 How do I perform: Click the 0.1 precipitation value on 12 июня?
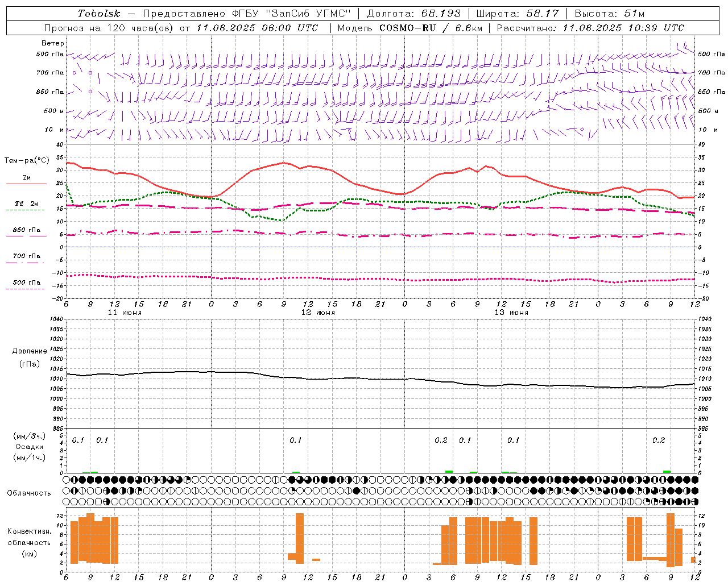[x=296, y=440]
